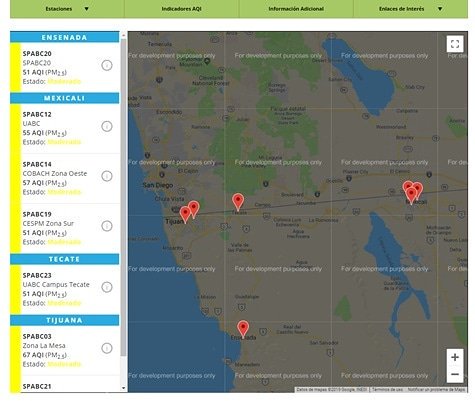
Task: Select the ENSENADA section header
Action: pyautogui.click(x=64, y=37)
